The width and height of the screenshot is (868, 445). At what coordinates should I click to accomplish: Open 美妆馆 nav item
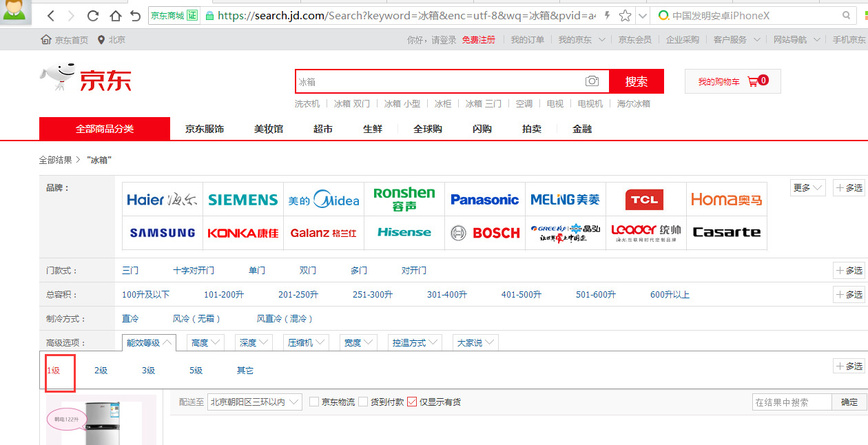(269, 129)
